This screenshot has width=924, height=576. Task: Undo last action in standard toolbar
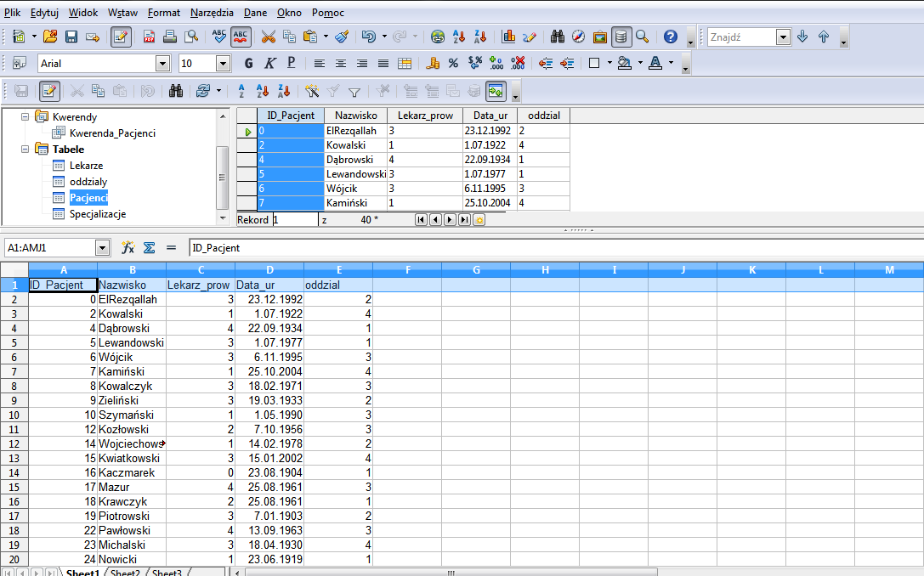coord(369,37)
